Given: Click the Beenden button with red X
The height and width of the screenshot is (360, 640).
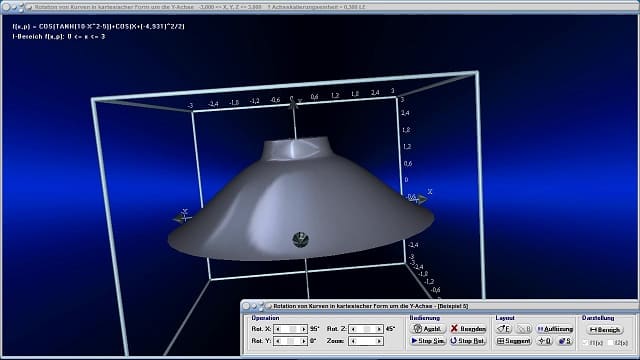Looking at the screenshot, I should click(468, 329).
